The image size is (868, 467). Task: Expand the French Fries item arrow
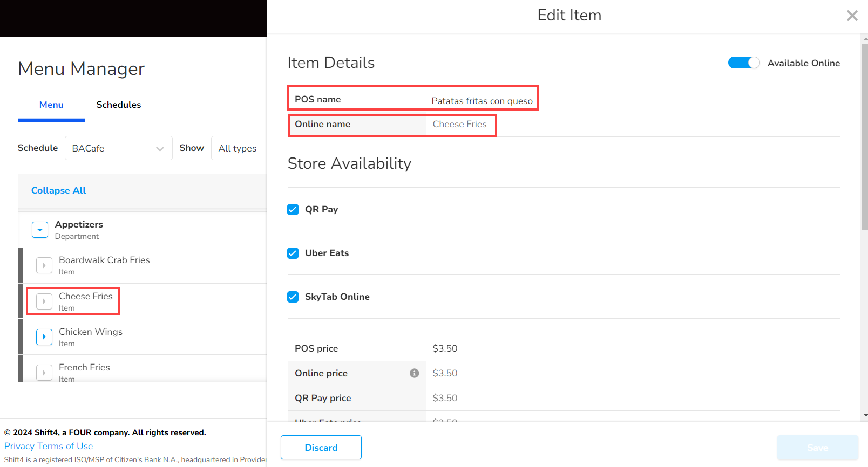[44, 373]
